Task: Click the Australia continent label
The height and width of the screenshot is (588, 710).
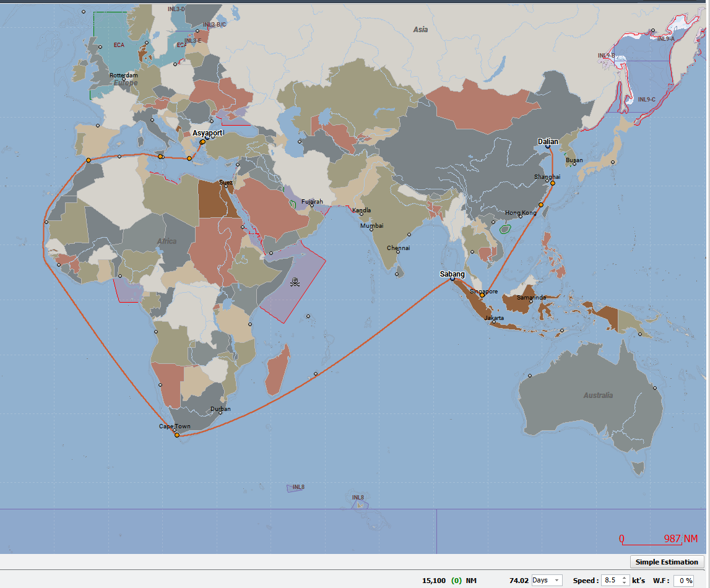Action: click(x=598, y=395)
